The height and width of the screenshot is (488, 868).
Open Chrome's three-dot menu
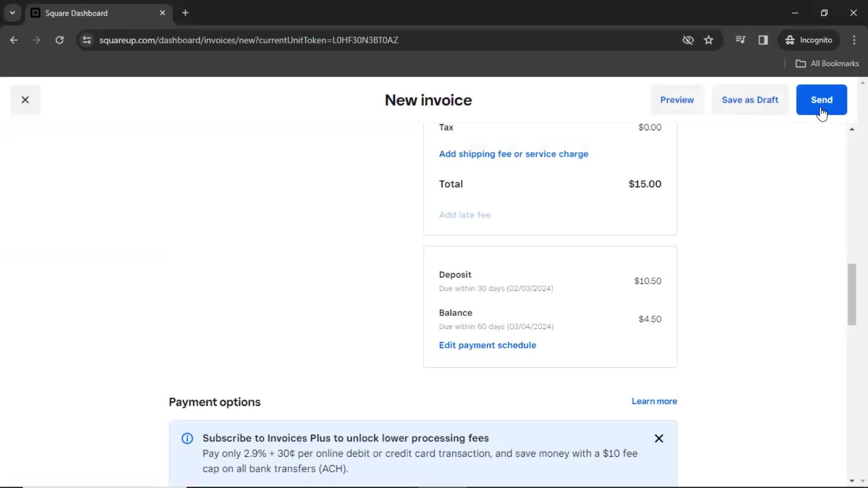854,40
